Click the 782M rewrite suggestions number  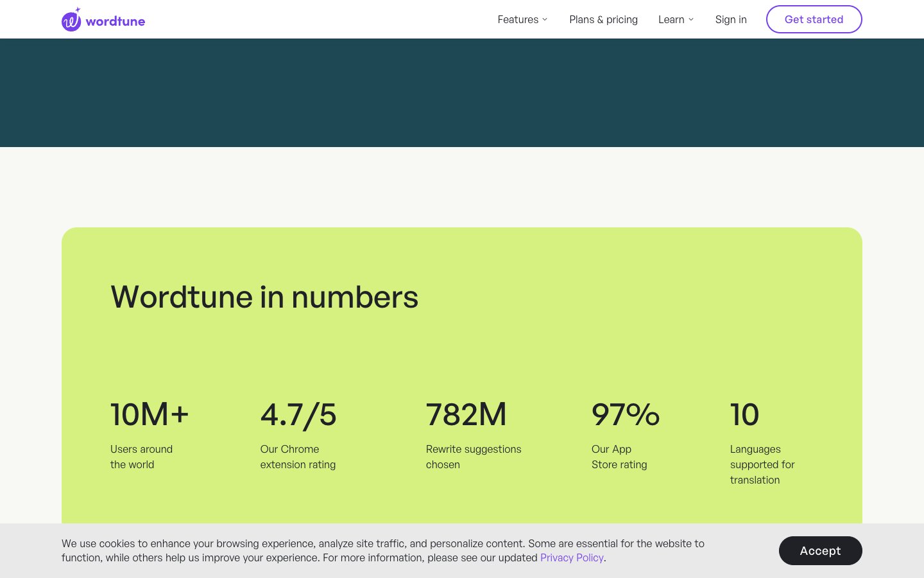[x=466, y=414]
